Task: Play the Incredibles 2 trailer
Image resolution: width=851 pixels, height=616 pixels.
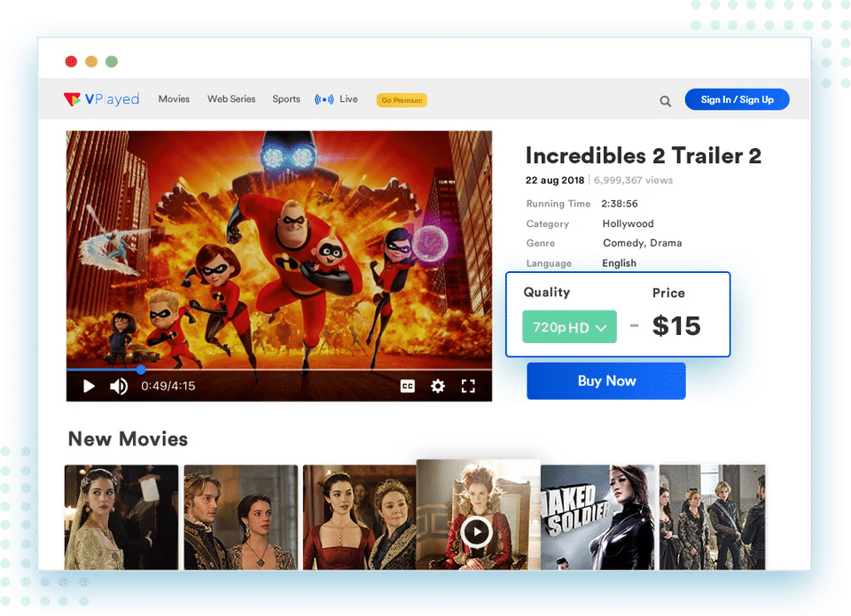Action: (89, 386)
